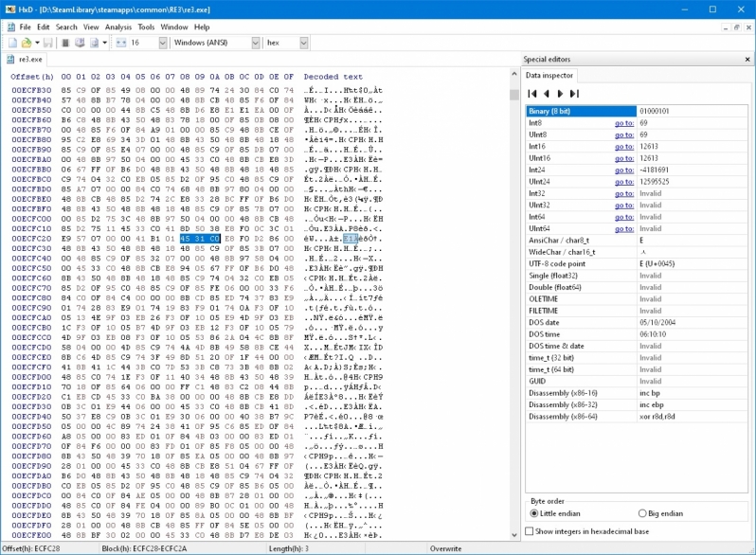Click the New file icon
Image resolution: width=756 pixels, height=555 pixels.
13,43
